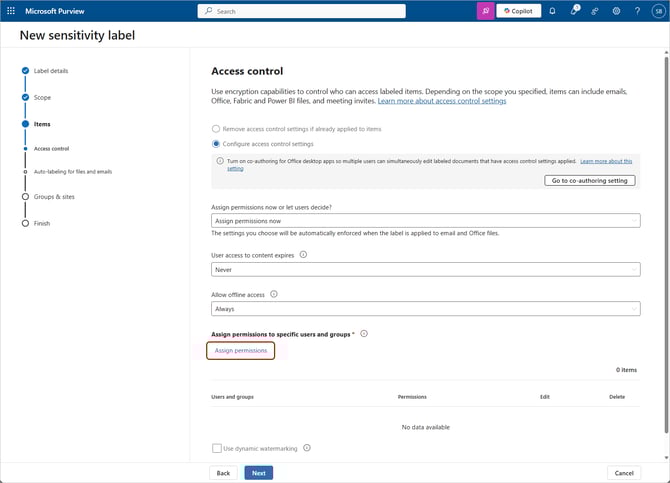Image resolution: width=670 pixels, height=483 pixels.
Task: Click info icon beside Allow offline access
Action: point(274,295)
